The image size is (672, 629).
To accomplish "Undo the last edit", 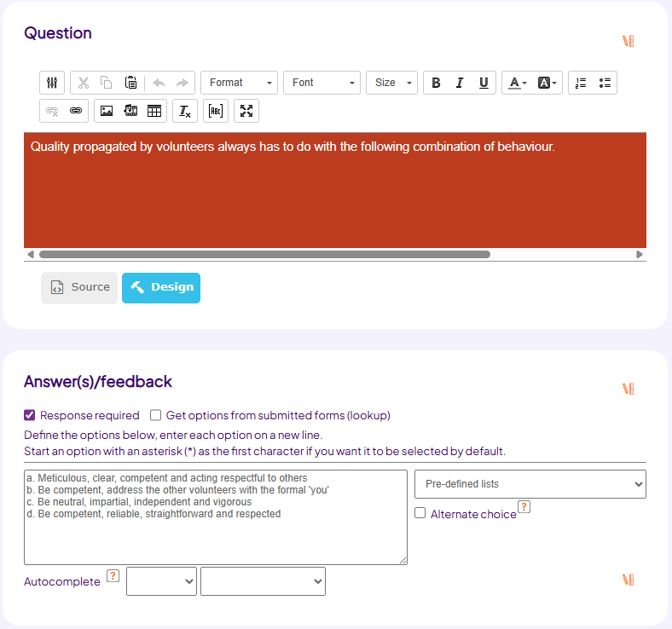I will click(x=159, y=83).
